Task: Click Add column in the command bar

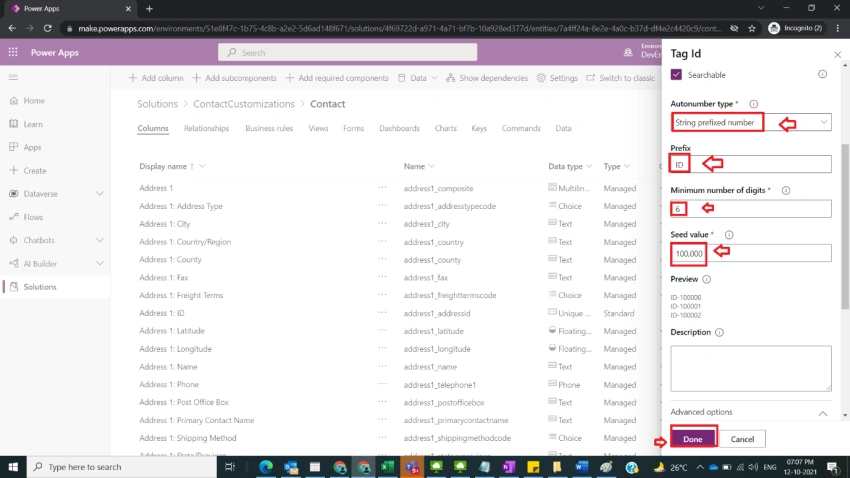Action: pos(156,78)
